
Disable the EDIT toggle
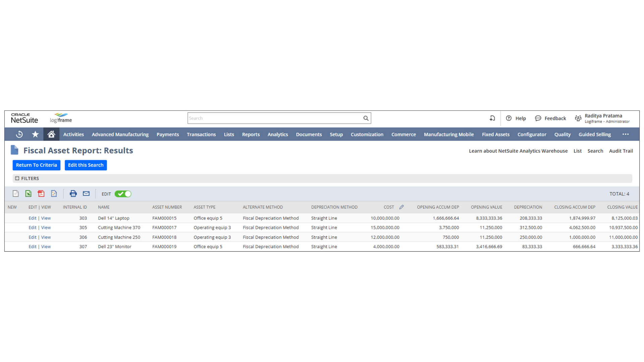(123, 194)
